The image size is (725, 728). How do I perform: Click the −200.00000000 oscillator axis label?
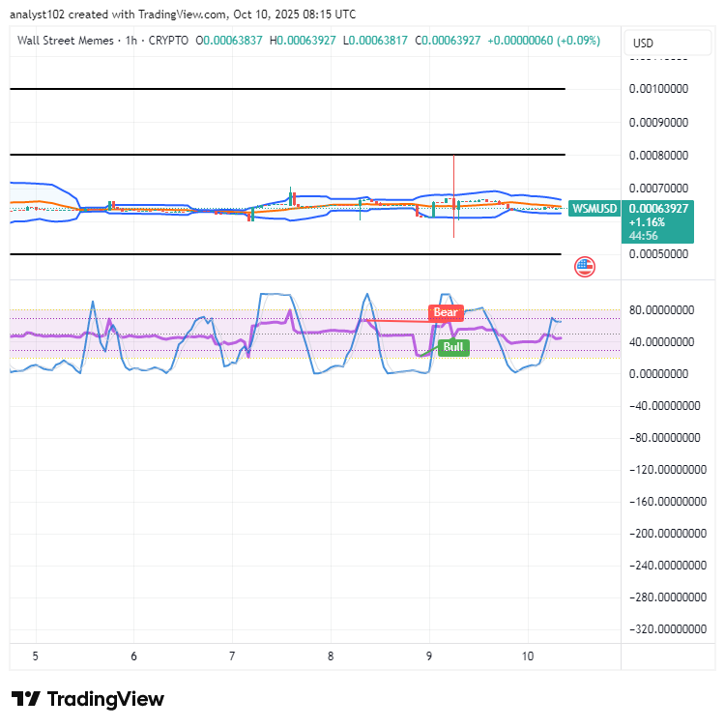tap(667, 534)
